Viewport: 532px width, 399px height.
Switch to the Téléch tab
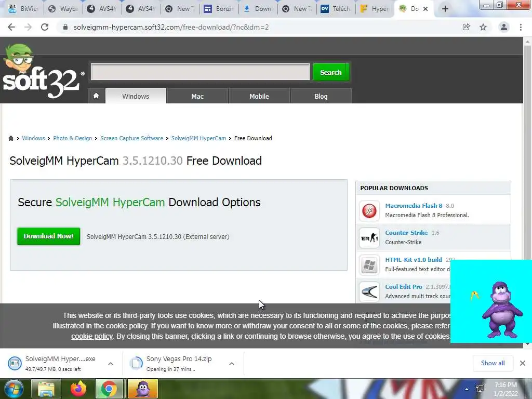click(337, 9)
